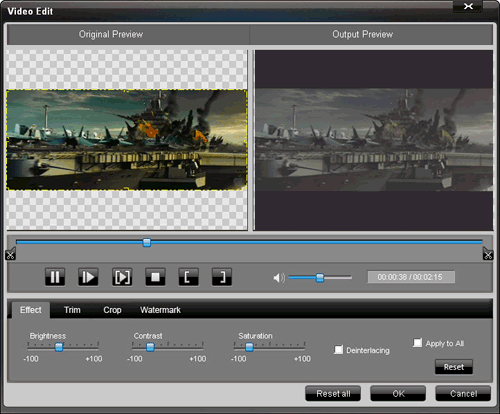Open the Watermark tab
Image resolution: width=500 pixels, height=414 pixels.
160,310
